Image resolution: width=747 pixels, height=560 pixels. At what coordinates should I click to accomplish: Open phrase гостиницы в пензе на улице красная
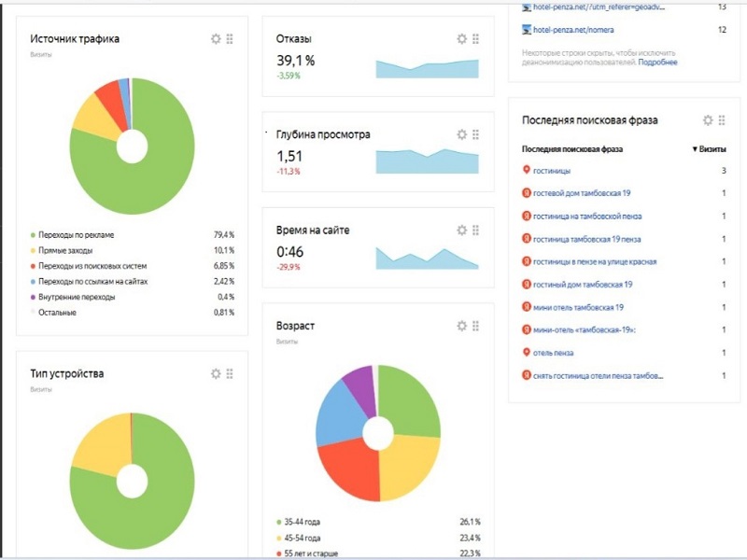tap(595, 261)
